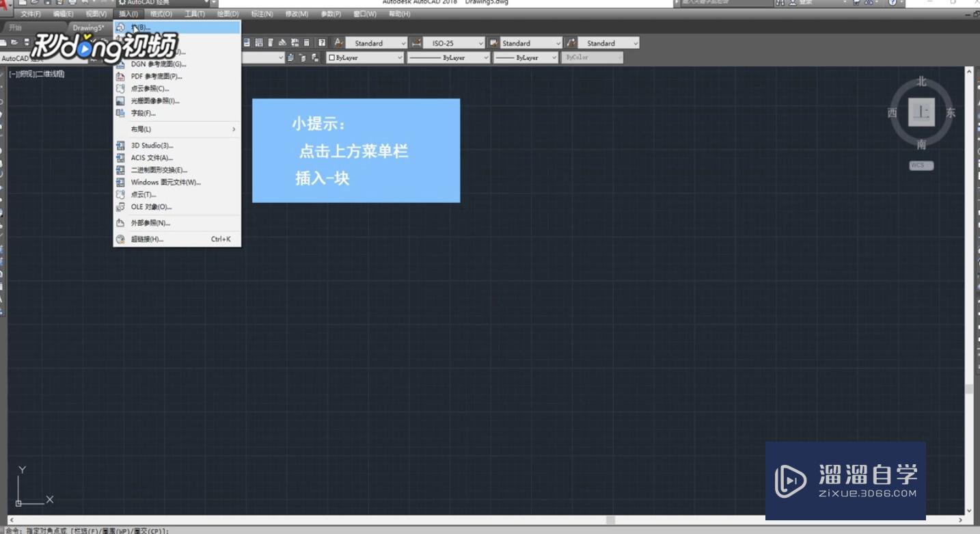
Task: Open the multileader style Standard dropdown
Action: tap(609, 43)
